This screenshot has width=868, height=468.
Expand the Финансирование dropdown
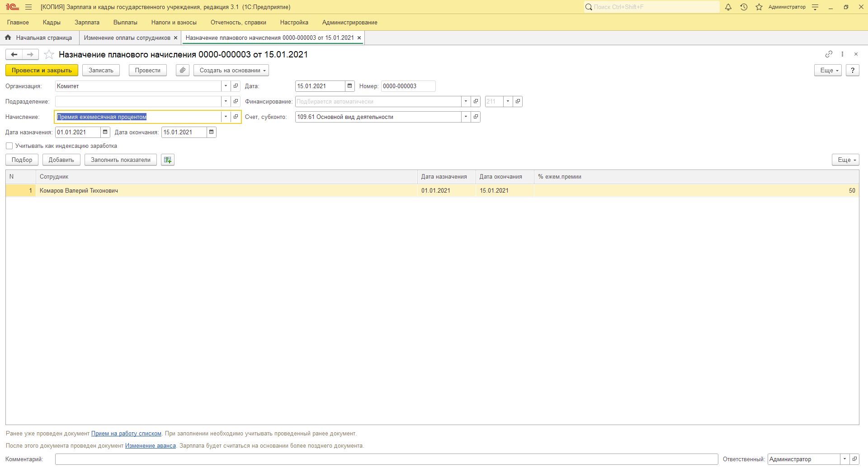pyautogui.click(x=466, y=101)
